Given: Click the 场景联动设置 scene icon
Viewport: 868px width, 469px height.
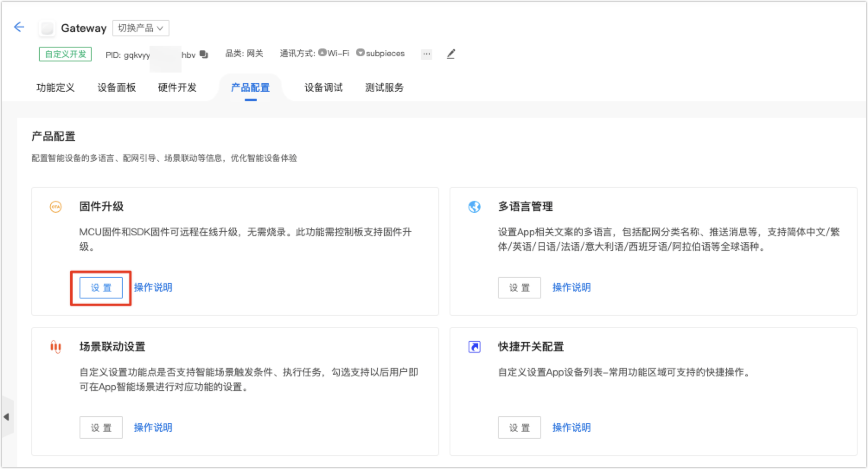Looking at the screenshot, I should click(56, 347).
